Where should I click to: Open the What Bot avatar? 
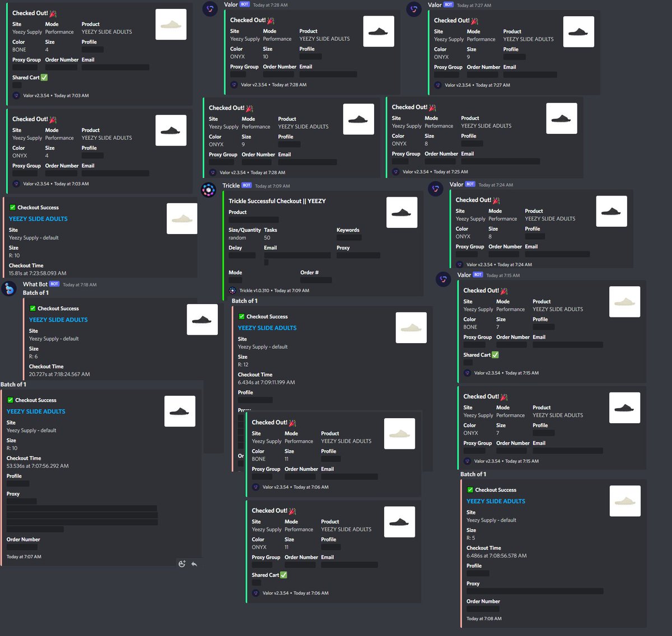(9, 288)
